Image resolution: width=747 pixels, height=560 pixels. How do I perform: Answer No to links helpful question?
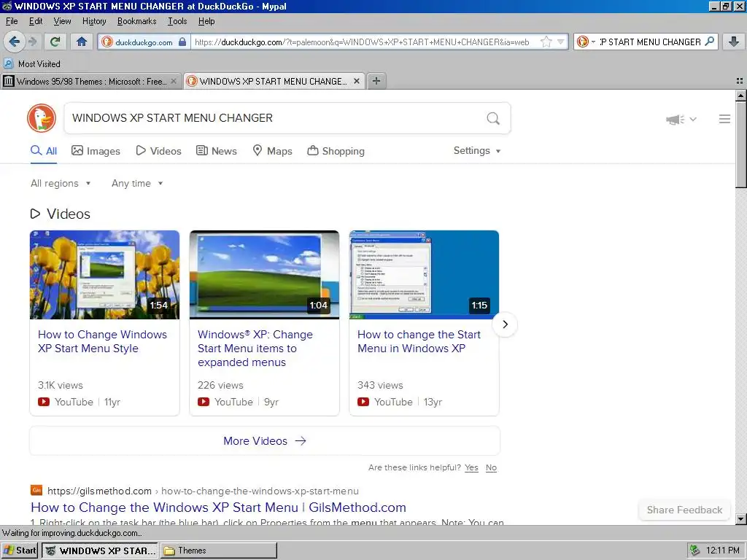491,467
